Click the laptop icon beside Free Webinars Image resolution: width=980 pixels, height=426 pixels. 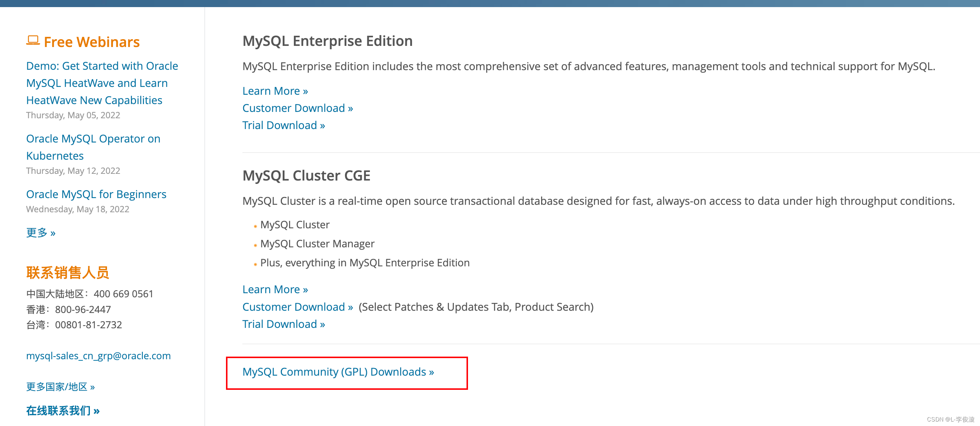coord(33,40)
